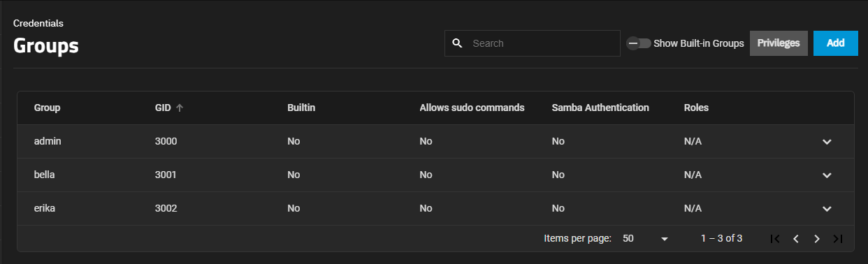
Task: Expand the bella group row
Action: [827, 175]
